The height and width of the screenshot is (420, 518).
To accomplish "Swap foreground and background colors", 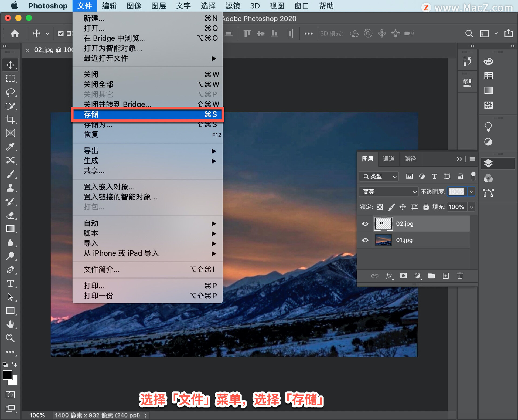I will (15, 364).
